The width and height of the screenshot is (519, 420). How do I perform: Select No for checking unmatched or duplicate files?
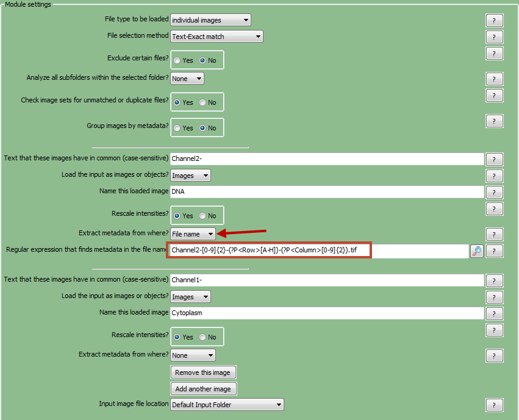[x=202, y=102]
